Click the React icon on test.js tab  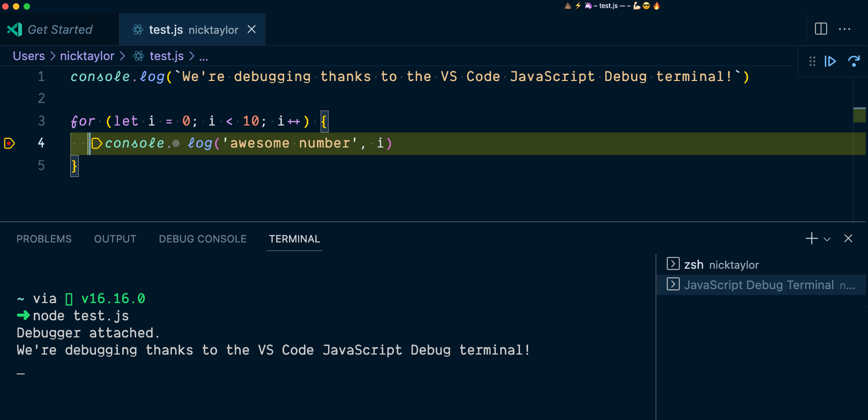(x=138, y=30)
